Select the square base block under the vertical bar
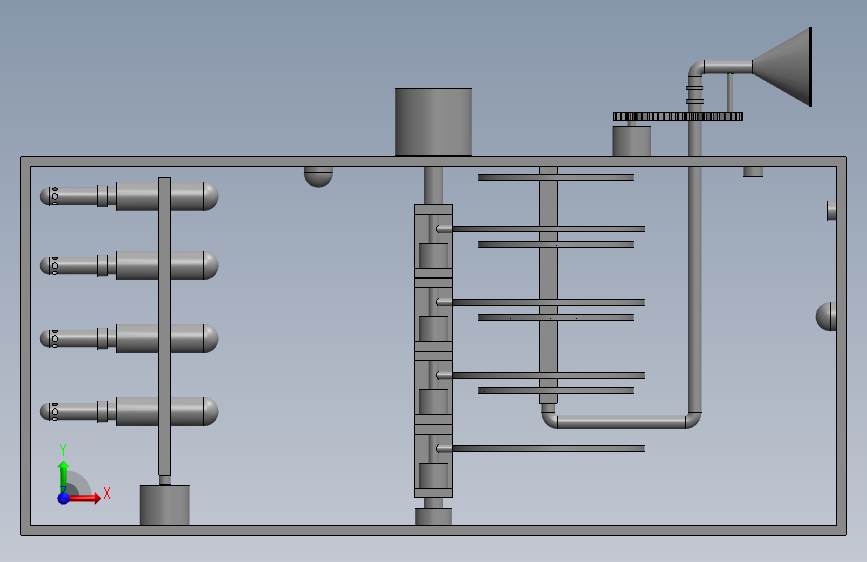This screenshot has height=562, width=867. (165, 505)
